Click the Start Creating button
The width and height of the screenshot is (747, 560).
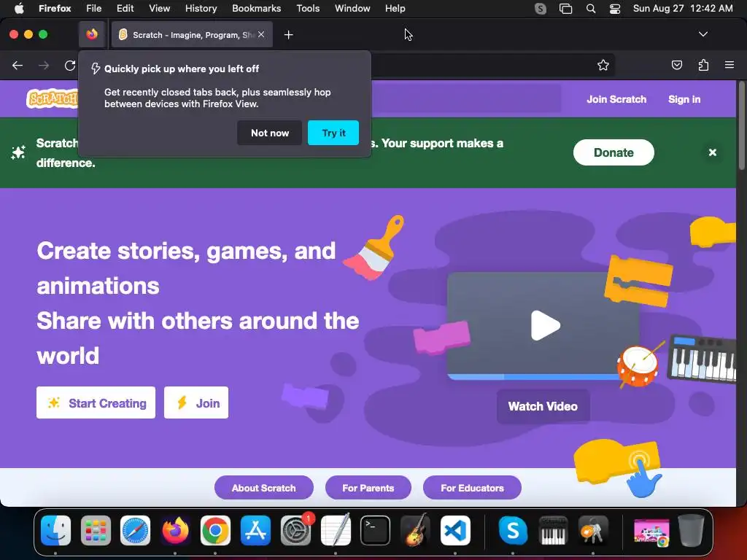[x=96, y=402]
